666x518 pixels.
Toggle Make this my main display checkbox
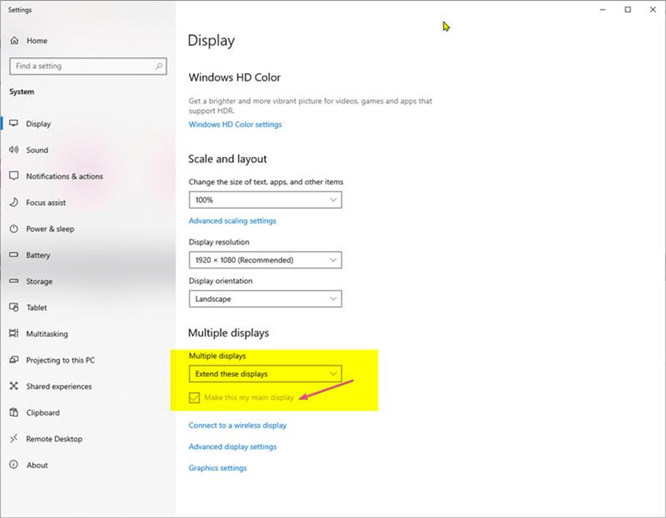[x=195, y=399]
